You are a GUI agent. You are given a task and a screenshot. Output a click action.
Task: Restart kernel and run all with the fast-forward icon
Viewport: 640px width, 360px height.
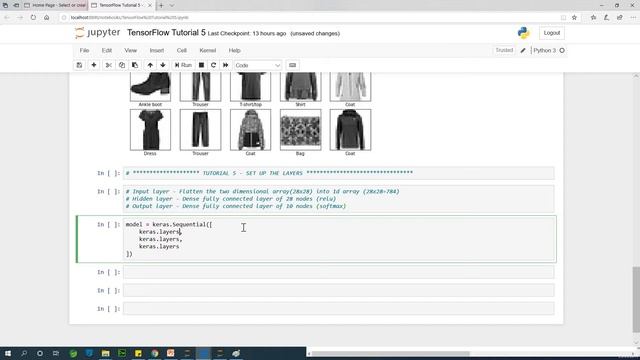pyautogui.click(x=225, y=65)
